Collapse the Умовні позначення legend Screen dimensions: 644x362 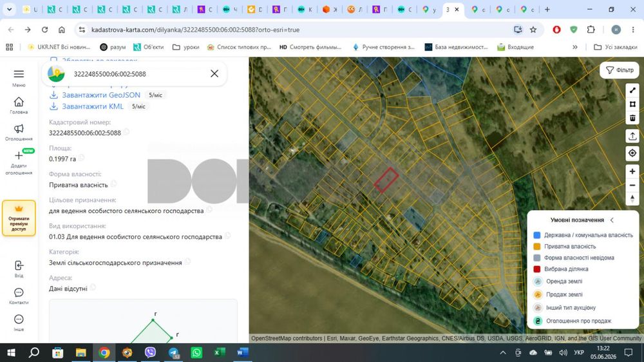click(612, 220)
